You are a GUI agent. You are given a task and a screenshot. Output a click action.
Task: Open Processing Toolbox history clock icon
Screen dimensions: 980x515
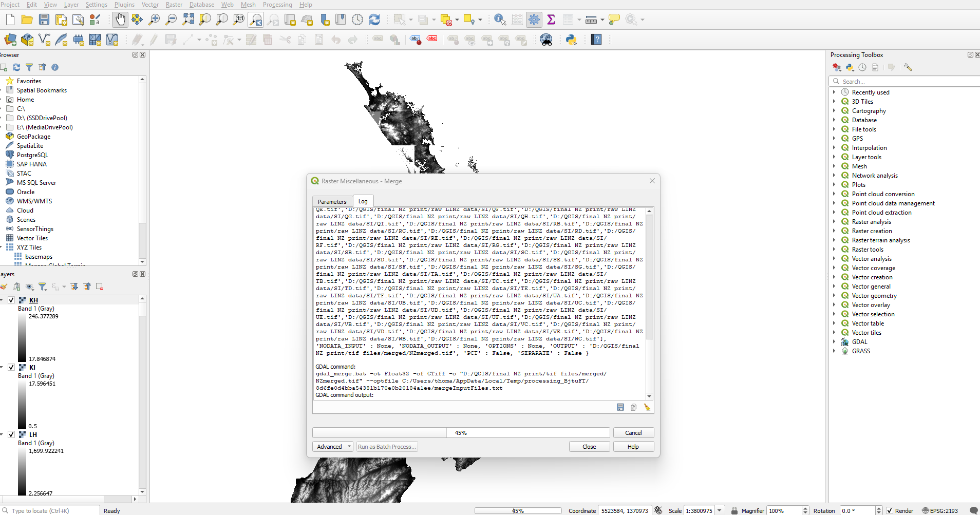click(862, 67)
